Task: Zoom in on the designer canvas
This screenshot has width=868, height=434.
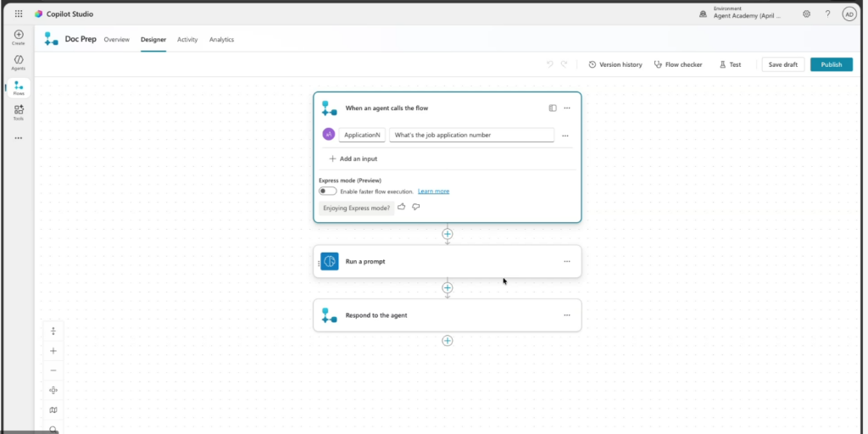Action: click(53, 350)
